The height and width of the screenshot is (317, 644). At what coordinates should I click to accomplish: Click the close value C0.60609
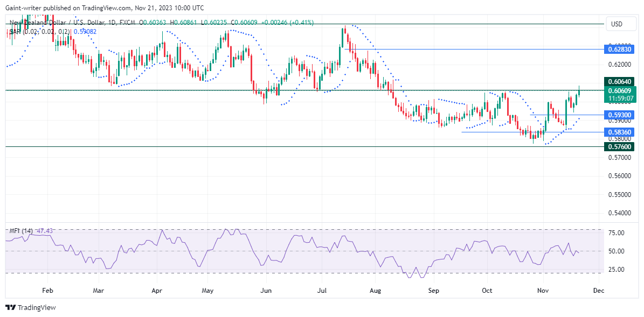tap(247, 23)
